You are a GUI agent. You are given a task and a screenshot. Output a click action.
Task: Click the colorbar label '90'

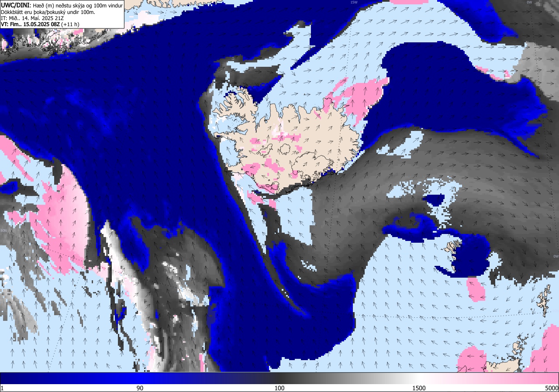pyautogui.click(x=140, y=388)
